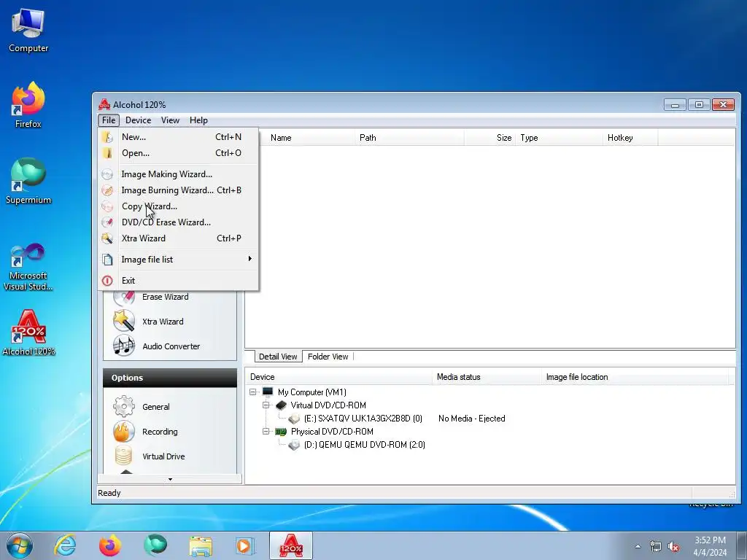Screen dimensions: 747x560
Task: Open the View menu
Action: (170, 120)
